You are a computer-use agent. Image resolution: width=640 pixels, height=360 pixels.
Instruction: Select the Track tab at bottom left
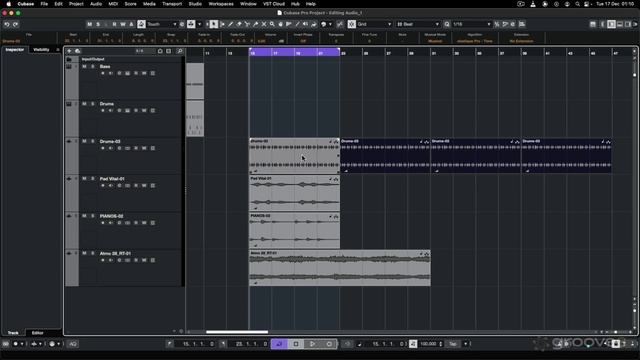[x=13, y=333]
